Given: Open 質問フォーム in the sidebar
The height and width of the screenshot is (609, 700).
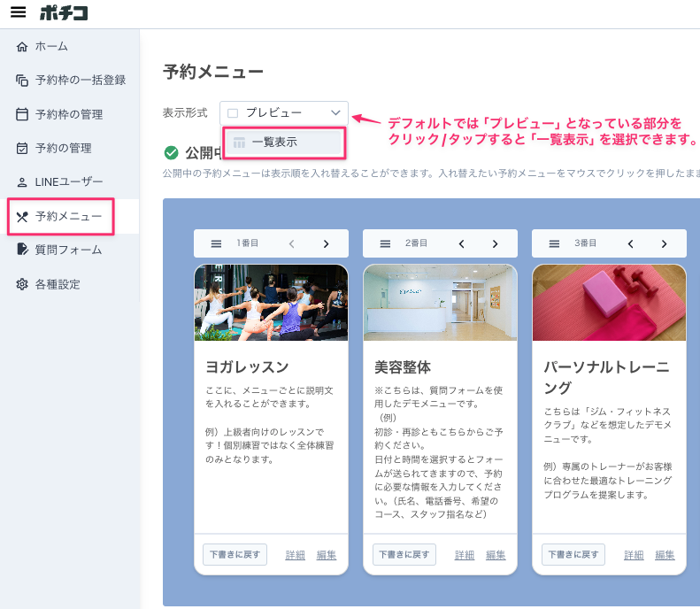Looking at the screenshot, I should pyautogui.click(x=70, y=250).
